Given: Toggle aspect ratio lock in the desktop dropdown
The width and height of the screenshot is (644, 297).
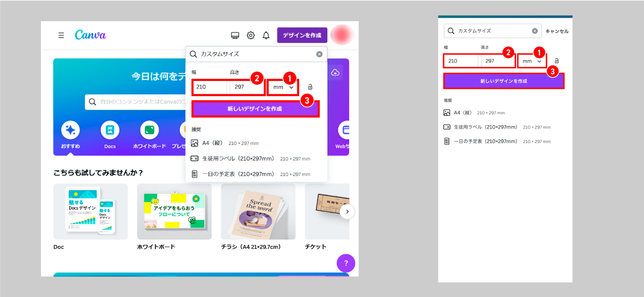Looking at the screenshot, I should click(310, 87).
